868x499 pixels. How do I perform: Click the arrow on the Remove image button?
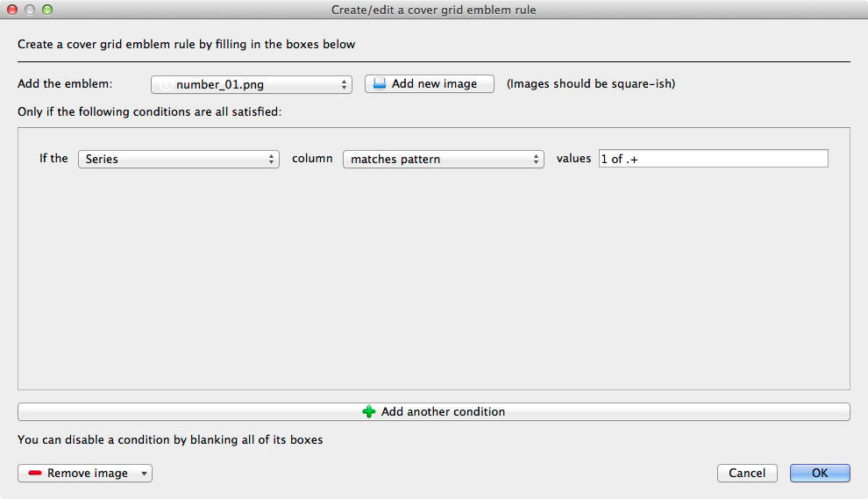[x=144, y=474]
